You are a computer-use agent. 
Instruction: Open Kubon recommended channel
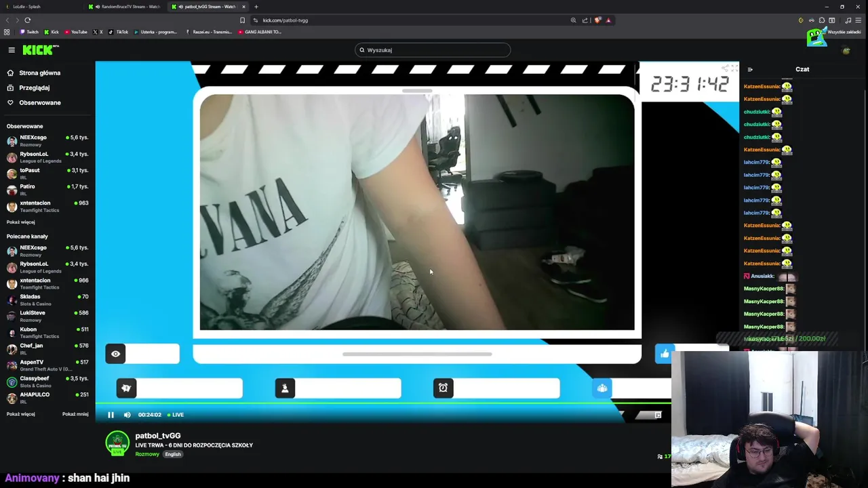pos(47,332)
